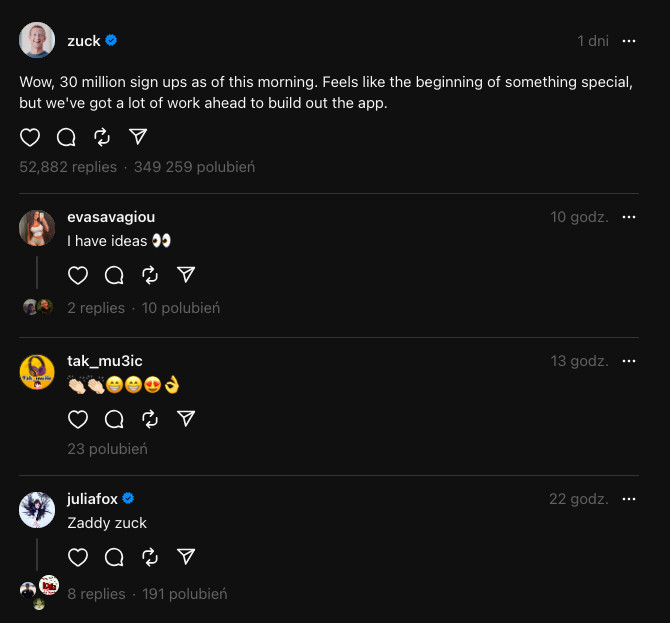The width and height of the screenshot is (670, 623).
Task: Reply to zuck's post via comment icon
Action: 66,137
